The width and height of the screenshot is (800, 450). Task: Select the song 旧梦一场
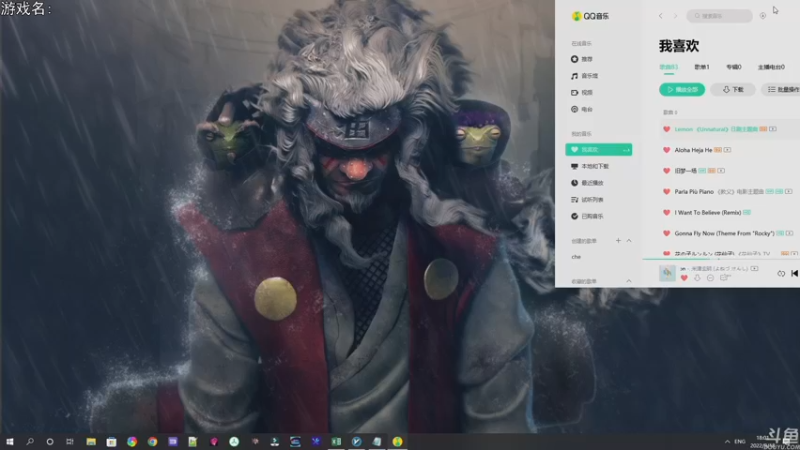pyautogui.click(x=685, y=171)
